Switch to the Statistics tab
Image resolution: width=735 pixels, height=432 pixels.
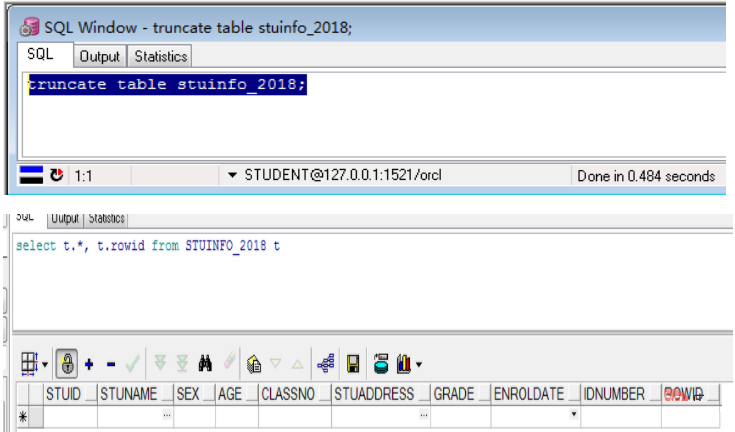click(x=160, y=56)
